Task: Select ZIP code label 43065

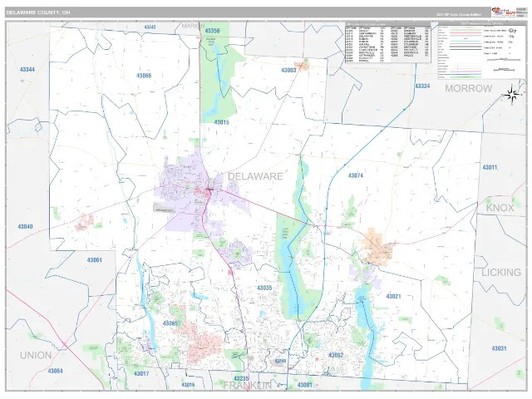Action: (170, 323)
